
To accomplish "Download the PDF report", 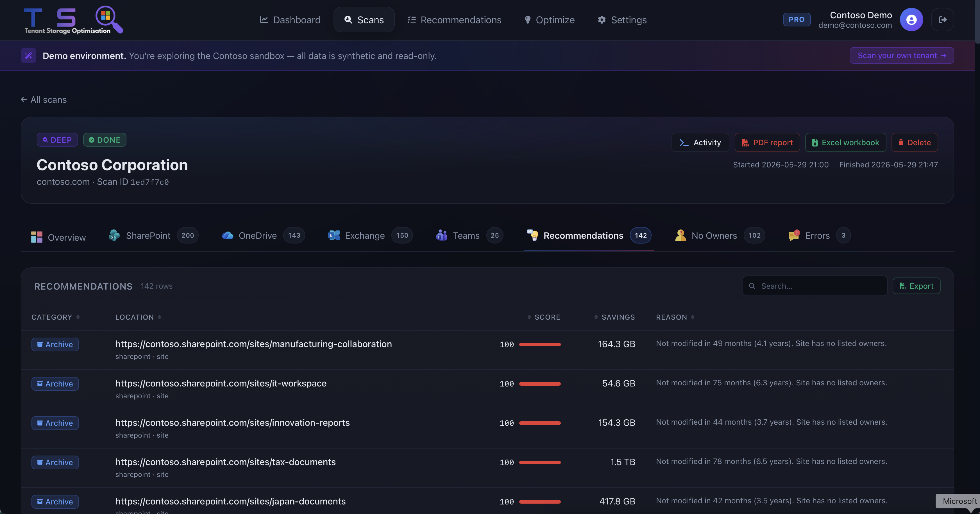I will 767,143.
